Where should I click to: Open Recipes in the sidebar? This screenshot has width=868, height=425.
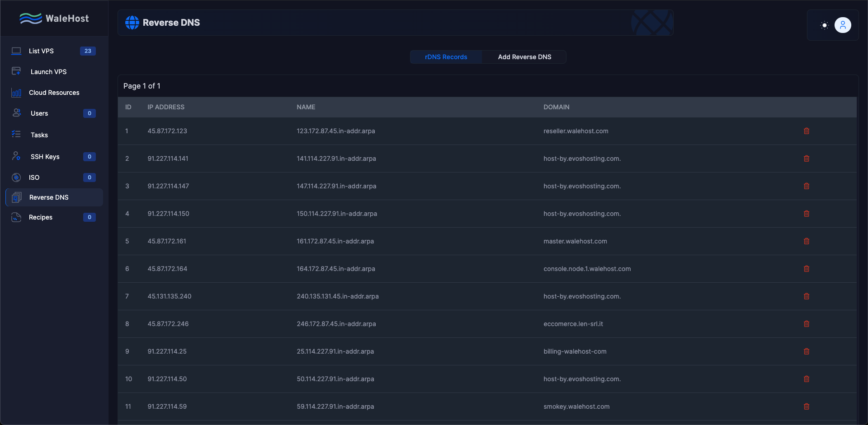pos(54,217)
